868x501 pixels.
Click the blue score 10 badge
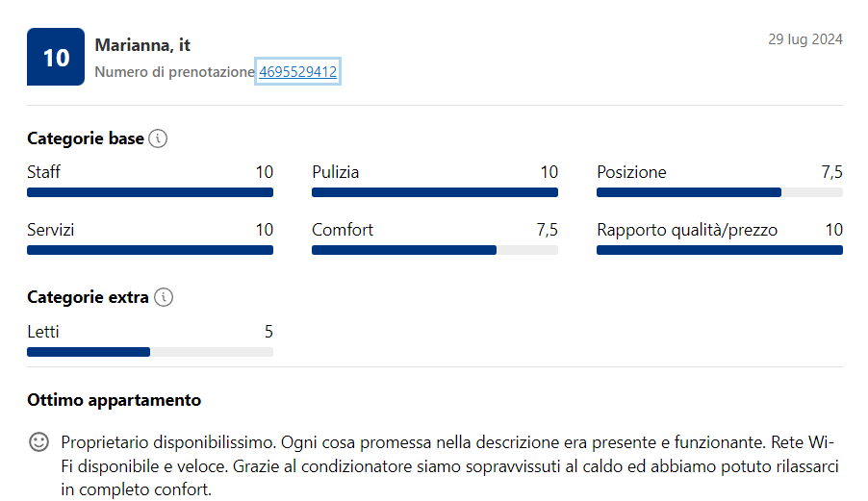point(56,57)
